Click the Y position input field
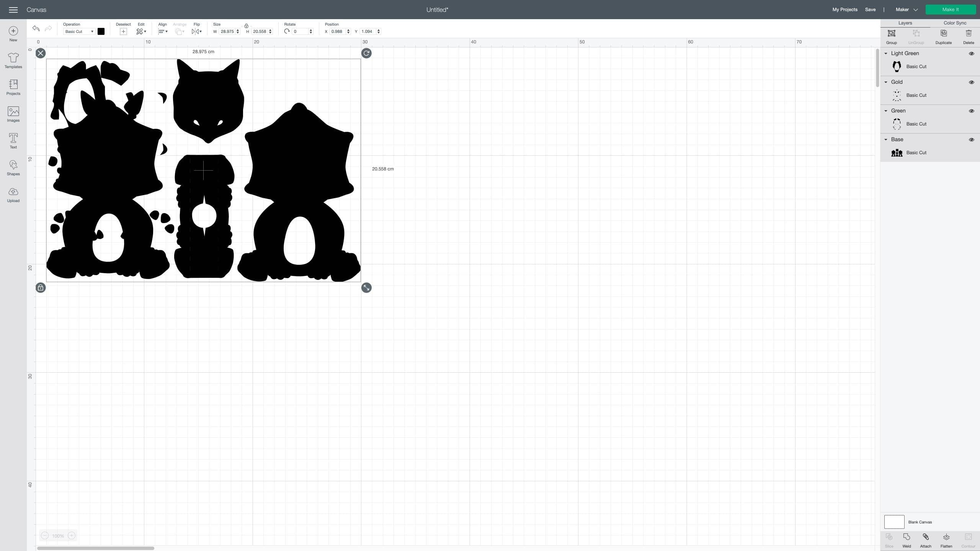Image resolution: width=980 pixels, height=551 pixels. click(367, 31)
